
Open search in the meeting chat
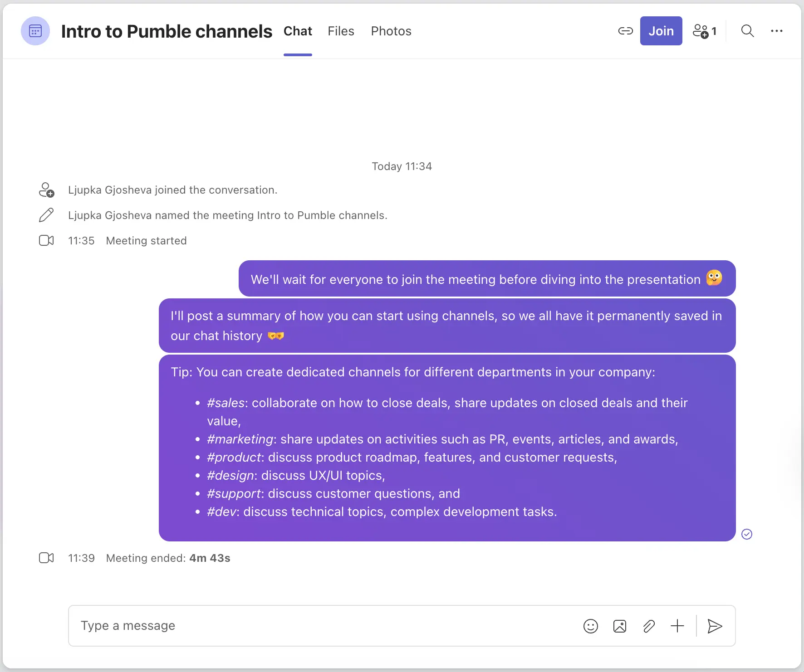[747, 31]
